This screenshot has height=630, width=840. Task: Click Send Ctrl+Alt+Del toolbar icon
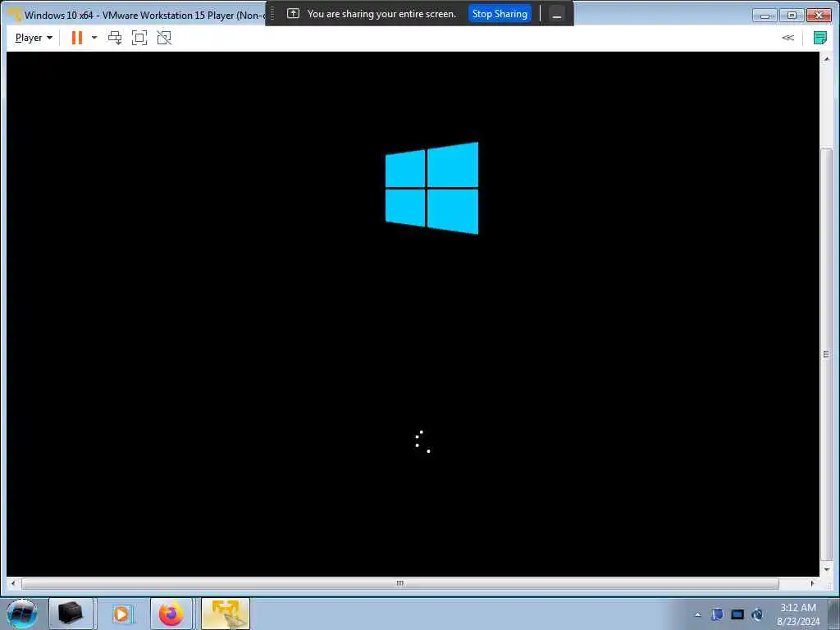[x=115, y=38]
